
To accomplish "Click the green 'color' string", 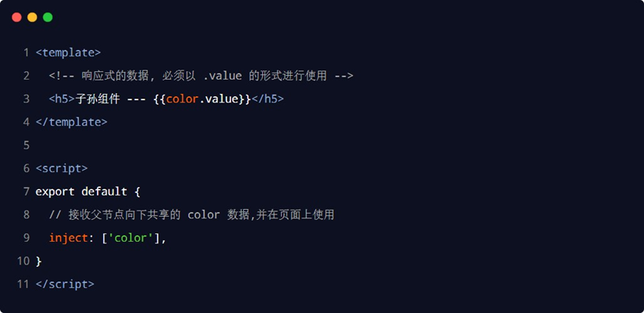I will pyautogui.click(x=131, y=238).
